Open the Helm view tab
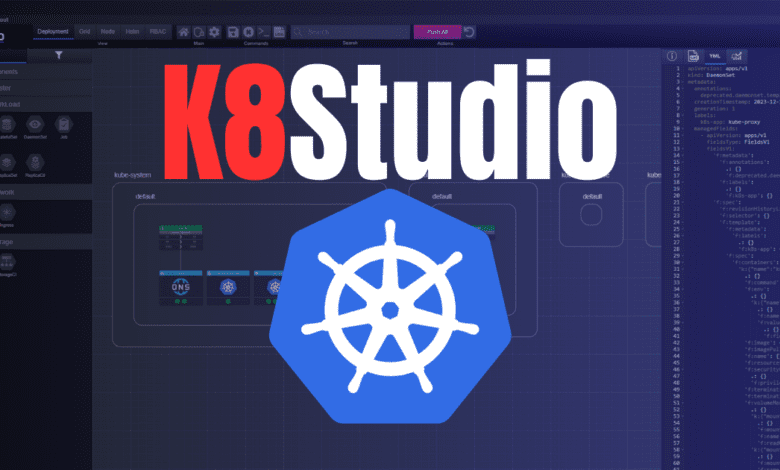The height and width of the screenshot is (470, 780). 132,31
